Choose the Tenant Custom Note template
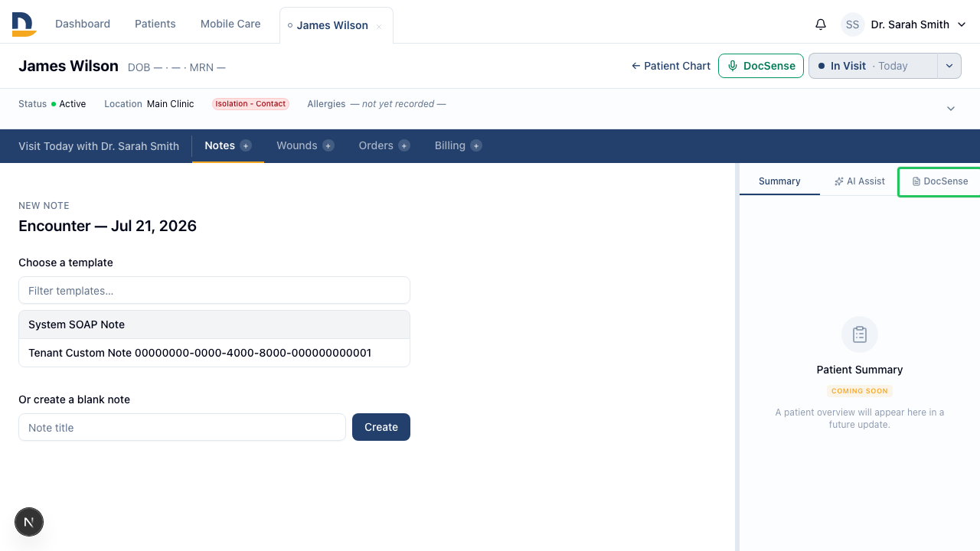The height and width of the screenshot is (551, 980). click(214, 353)
